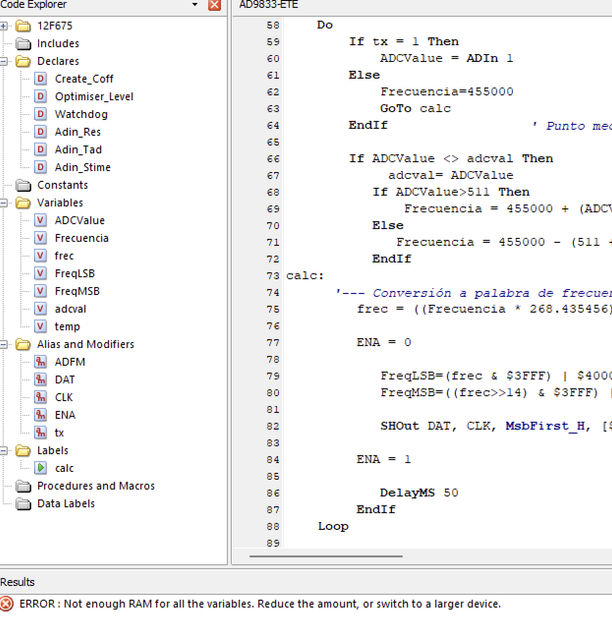Click the 'DelayMS 50' code line
This screenshot has height=640, width=612.
click(419, 493)
